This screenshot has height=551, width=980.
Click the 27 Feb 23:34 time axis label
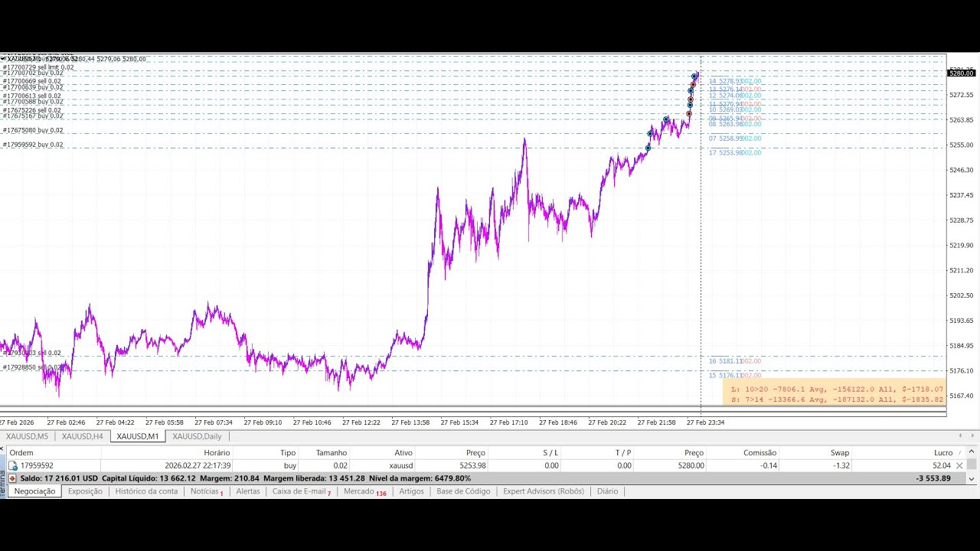pos(705,422)
